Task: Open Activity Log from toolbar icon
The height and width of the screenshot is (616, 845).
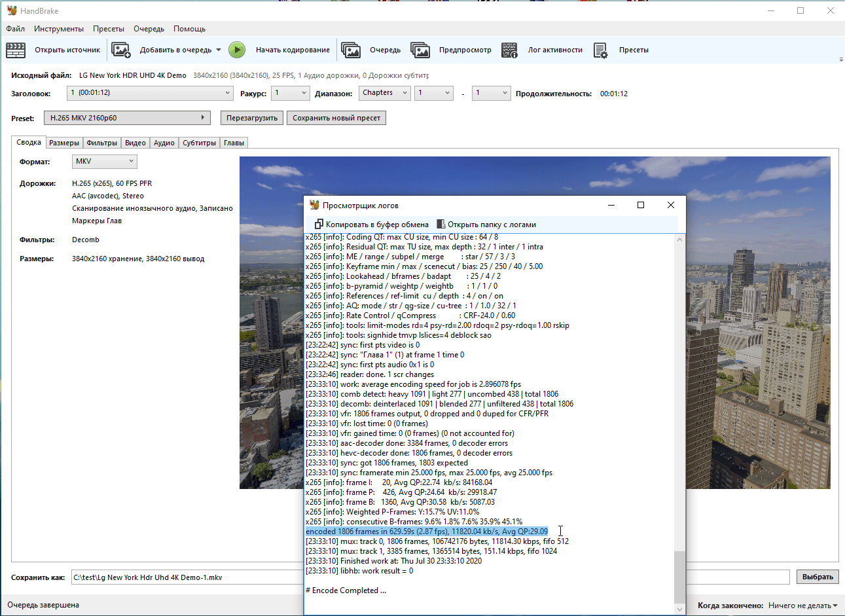Action: coord(510,50)
